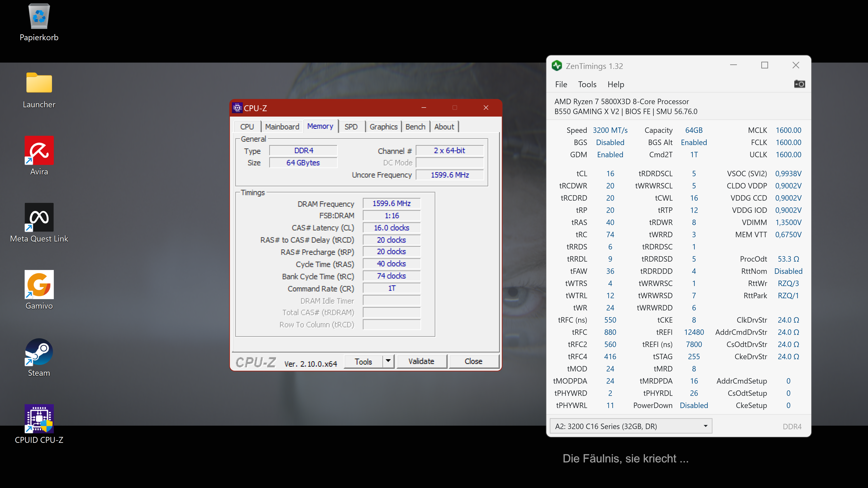Select the Meta Quest Link shortcut
The image size is (868, 488).
[39, 217]
